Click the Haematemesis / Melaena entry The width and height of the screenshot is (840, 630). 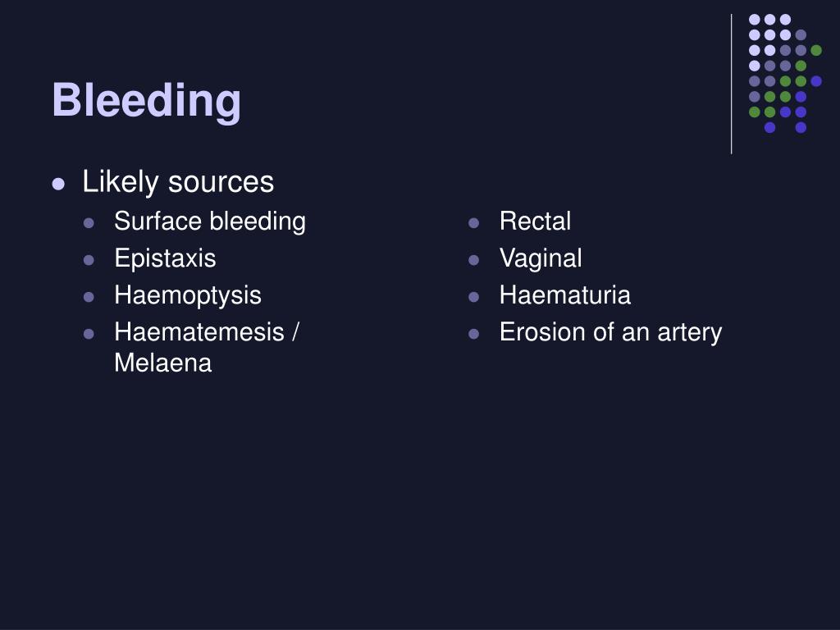click(x=207, y=347)
